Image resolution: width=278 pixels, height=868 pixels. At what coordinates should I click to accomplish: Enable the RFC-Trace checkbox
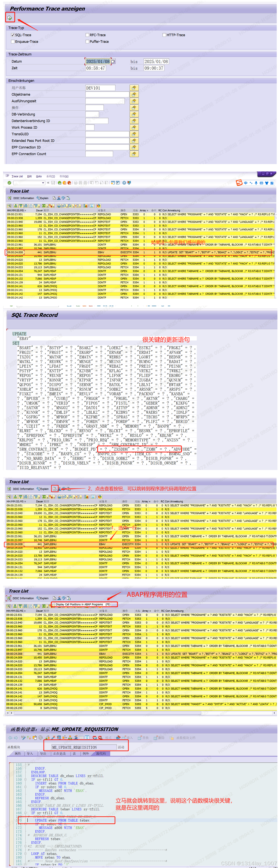[88, 35]
